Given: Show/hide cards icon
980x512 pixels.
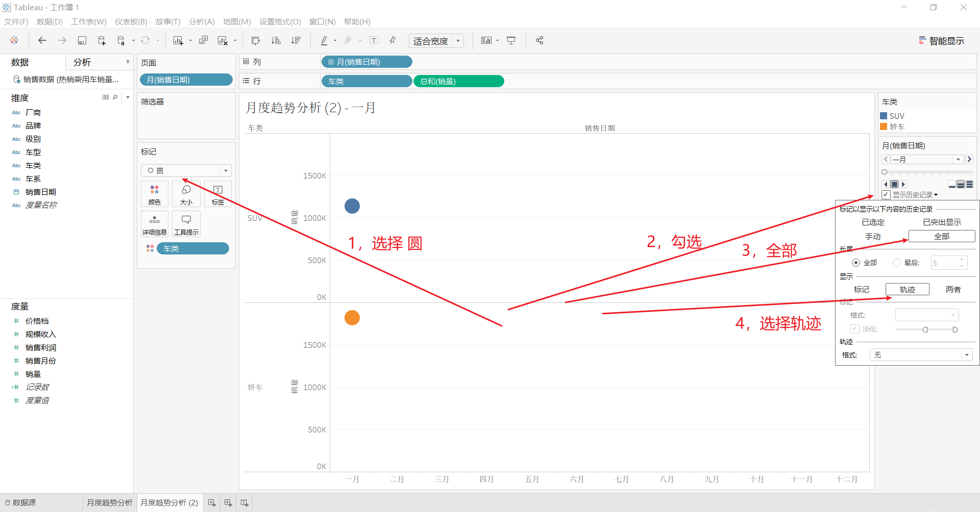Looking at the screenshot, I should pyautogui.click(x=486, y=40).
